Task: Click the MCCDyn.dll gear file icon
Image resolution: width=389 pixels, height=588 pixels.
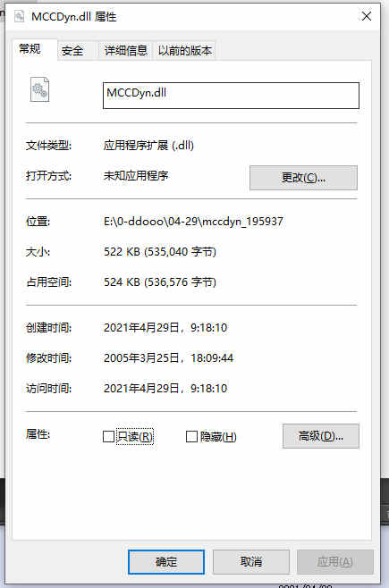Action: point(39,89)
